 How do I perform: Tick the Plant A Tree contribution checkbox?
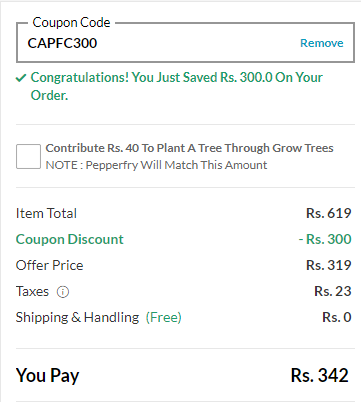tap(28, 156)
